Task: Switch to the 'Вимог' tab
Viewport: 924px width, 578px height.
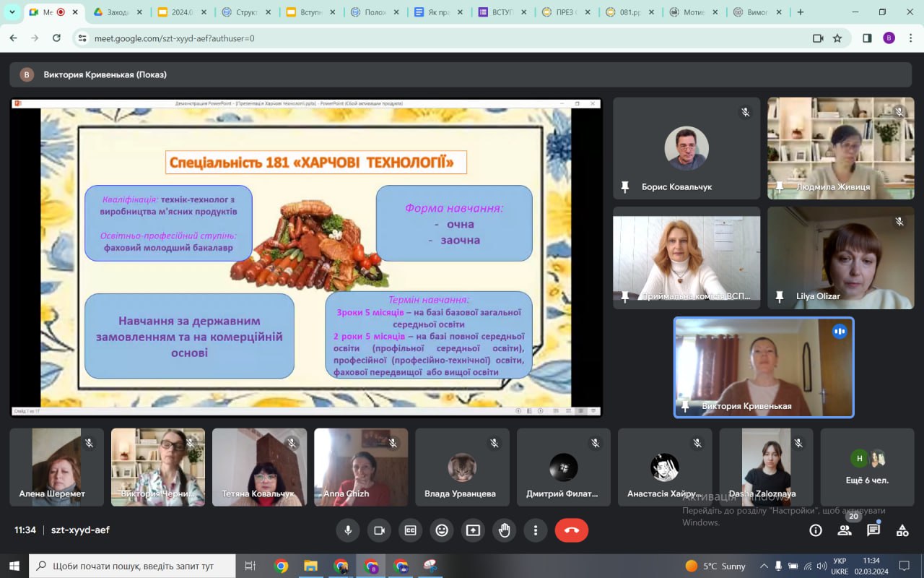Action: [759, 12]
